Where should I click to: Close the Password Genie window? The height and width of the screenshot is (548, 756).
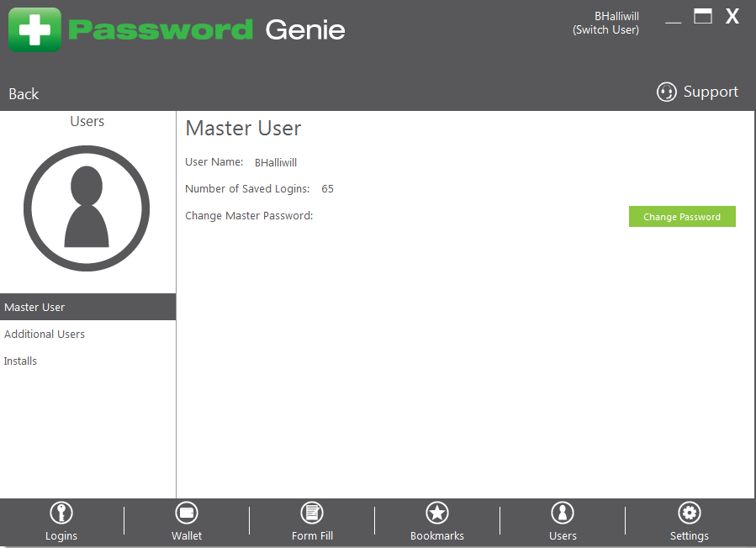(732, 16)
